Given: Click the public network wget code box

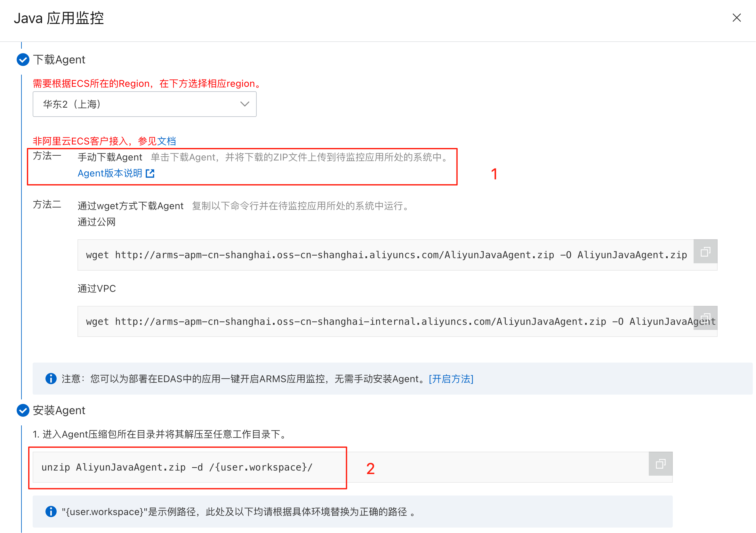Looking at the screenshot, I should 385,255.
